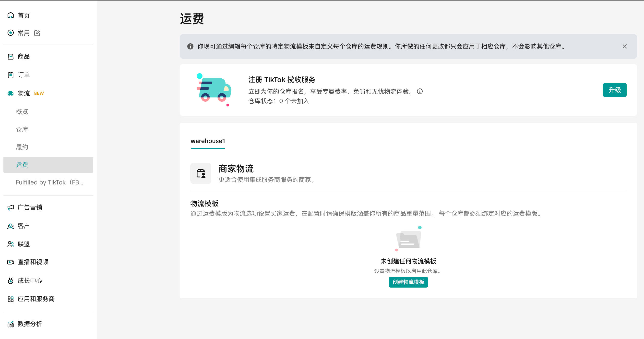The image size is (644, 339).
Task: Click the info tooltip icon after 物流体验
Action: pyautogui.click(x=420, y=91)
